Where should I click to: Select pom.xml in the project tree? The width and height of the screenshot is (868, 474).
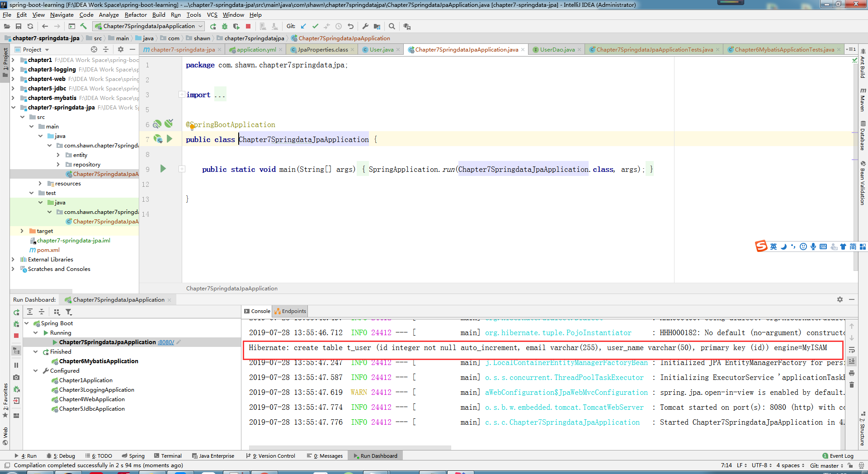tap(48, 250)
